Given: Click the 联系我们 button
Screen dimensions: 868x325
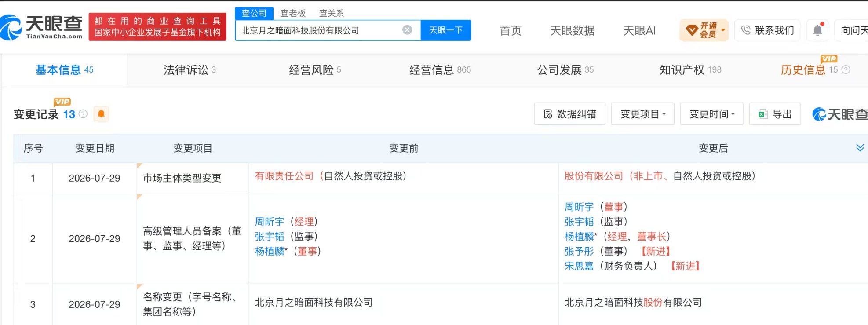Looking at the screenshot, I should [x=767, y=30].
